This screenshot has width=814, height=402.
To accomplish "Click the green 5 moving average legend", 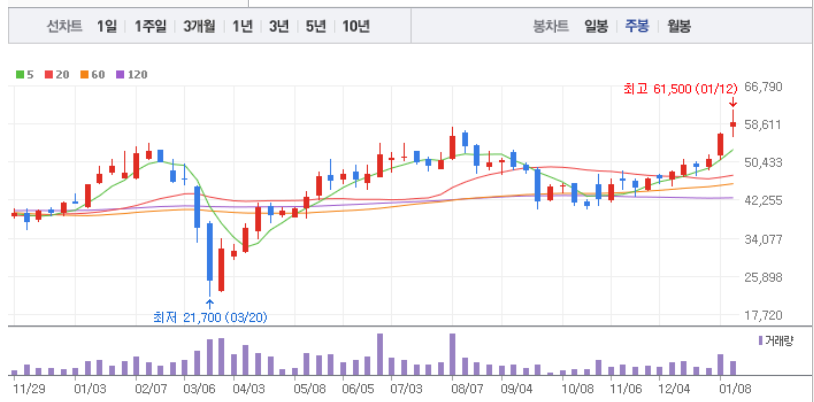I will [x=25, y=75].
